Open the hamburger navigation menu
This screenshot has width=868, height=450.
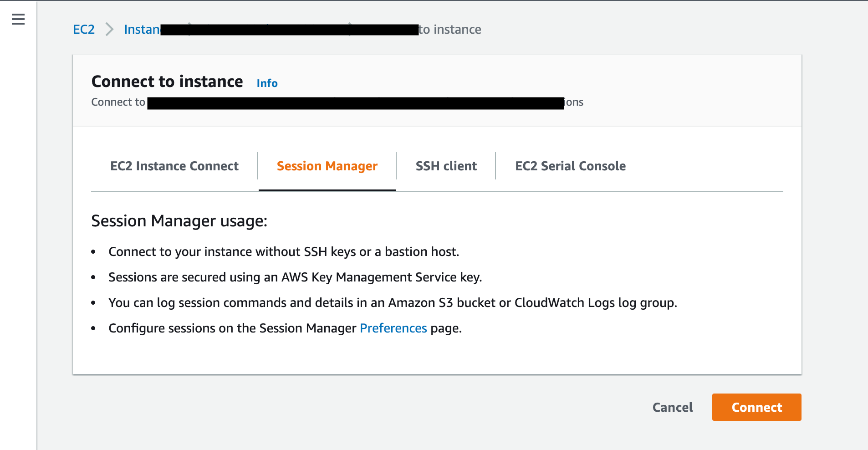click(18, 19)
